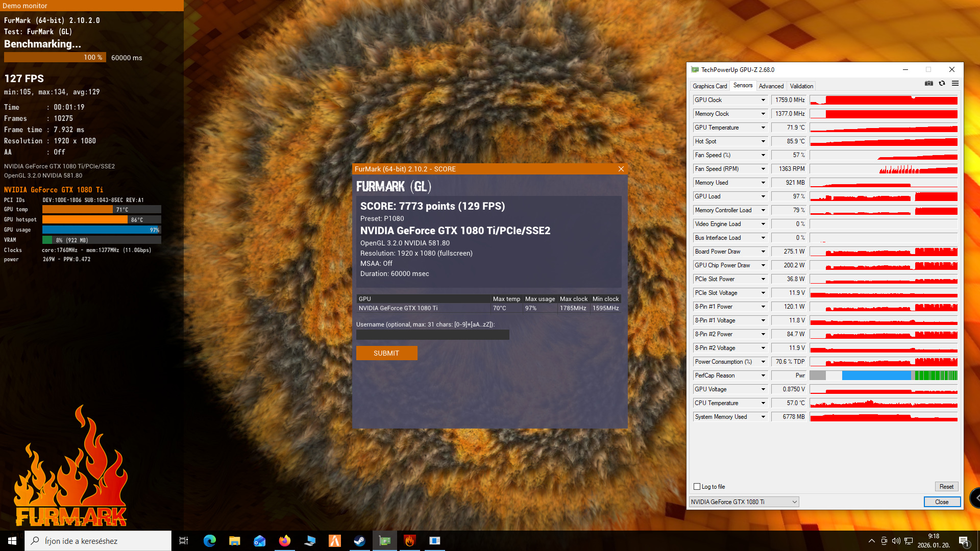Image resolution: width=980 pixels, height=551 pixels.
Task: Click the Username input field
Action: pos(432,335)
